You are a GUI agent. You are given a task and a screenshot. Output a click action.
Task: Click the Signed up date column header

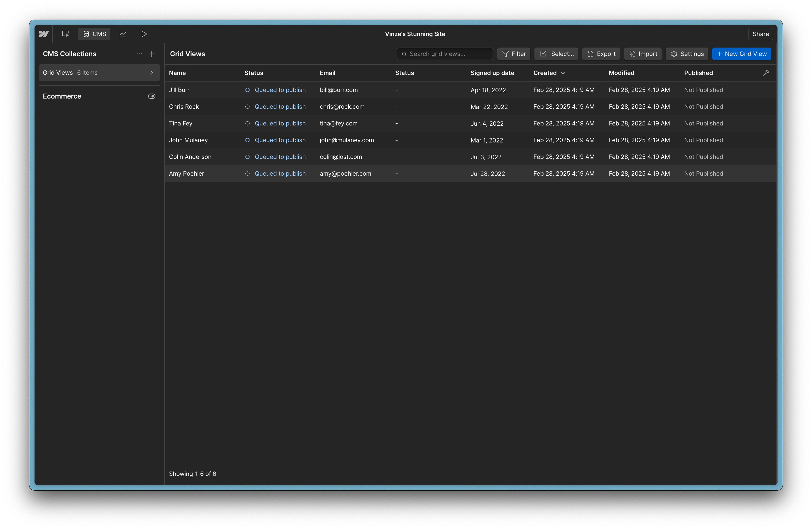click(492, 73)
